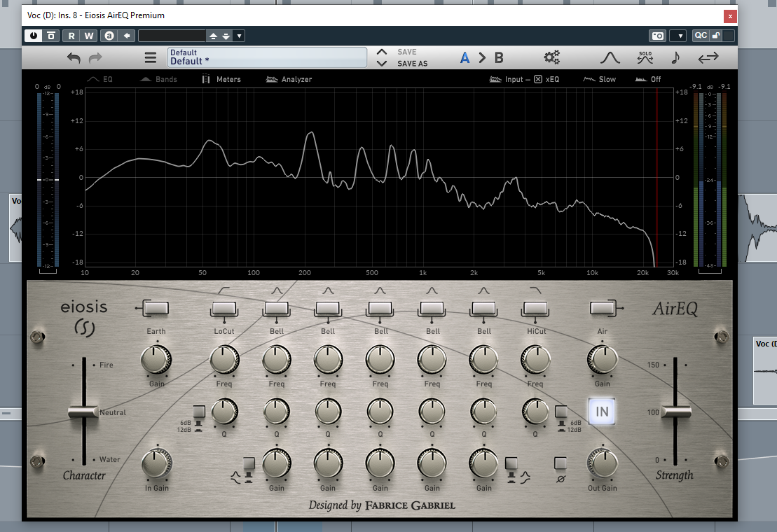Open the preset dropdown arrow in host toolbar
The height and width of the screenshot is (532, 777).
click(240, 36)
